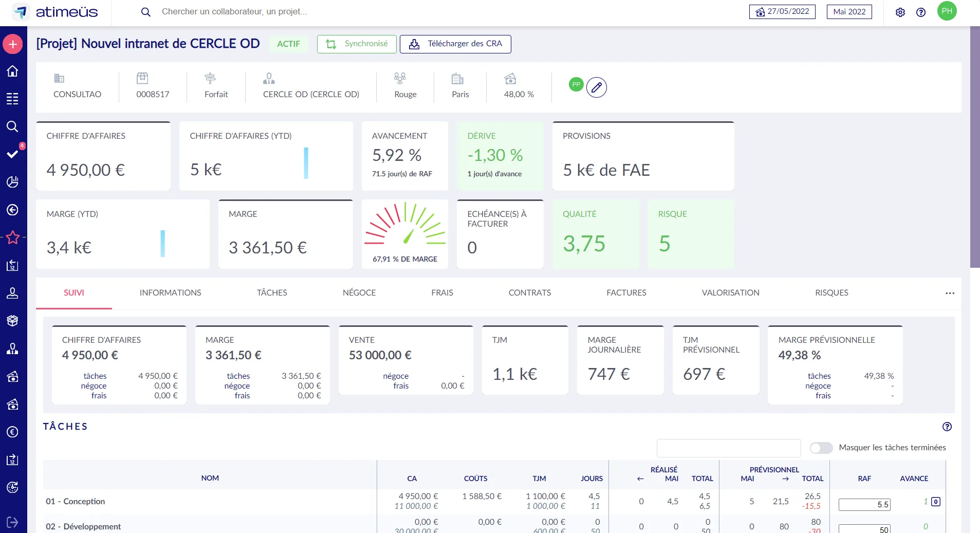Click CERCLE OD (CERCLE OD) client label
The width and height of the screenshot is (980, 533).
(x=311, y=95)
